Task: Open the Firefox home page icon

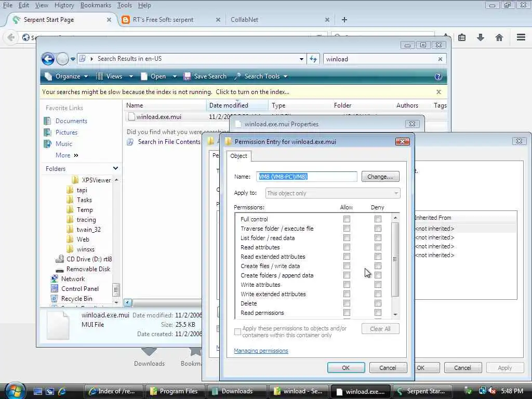Action: pos(499,37)
